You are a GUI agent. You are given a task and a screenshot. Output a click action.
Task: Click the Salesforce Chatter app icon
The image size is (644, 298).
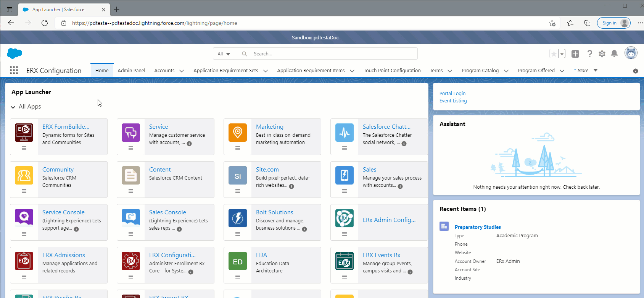345,133
